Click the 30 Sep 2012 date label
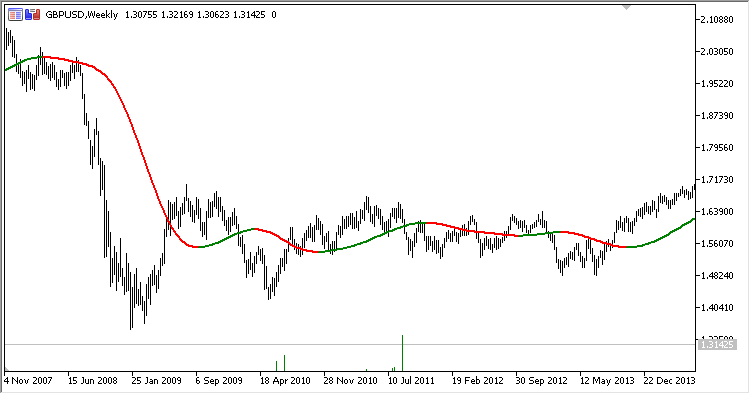This screenshot has height=394, width=750. tap(541, 381)
